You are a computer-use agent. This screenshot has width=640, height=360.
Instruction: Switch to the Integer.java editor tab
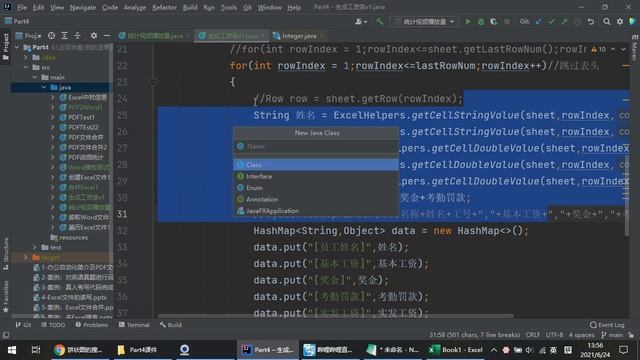(299, 36)
